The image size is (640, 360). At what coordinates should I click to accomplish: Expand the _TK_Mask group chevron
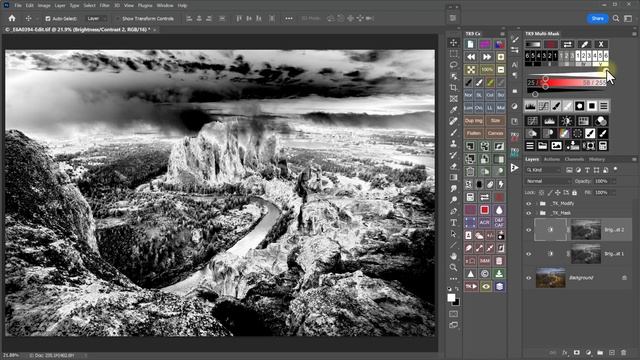[536, 213]
